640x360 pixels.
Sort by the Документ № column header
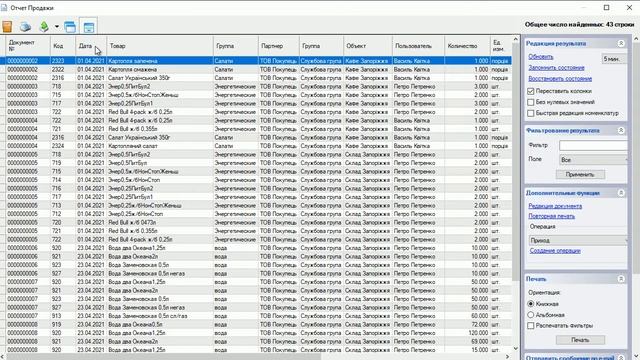28,46
